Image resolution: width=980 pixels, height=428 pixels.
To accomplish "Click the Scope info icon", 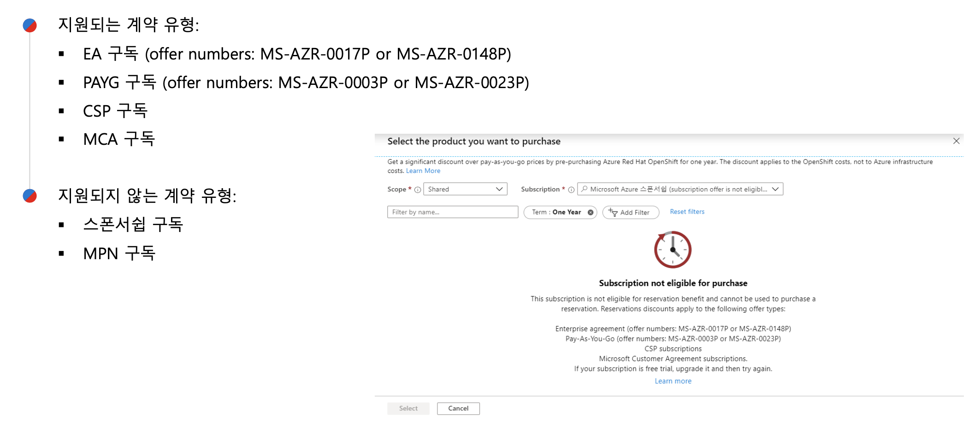I will [x=418, y=190].
